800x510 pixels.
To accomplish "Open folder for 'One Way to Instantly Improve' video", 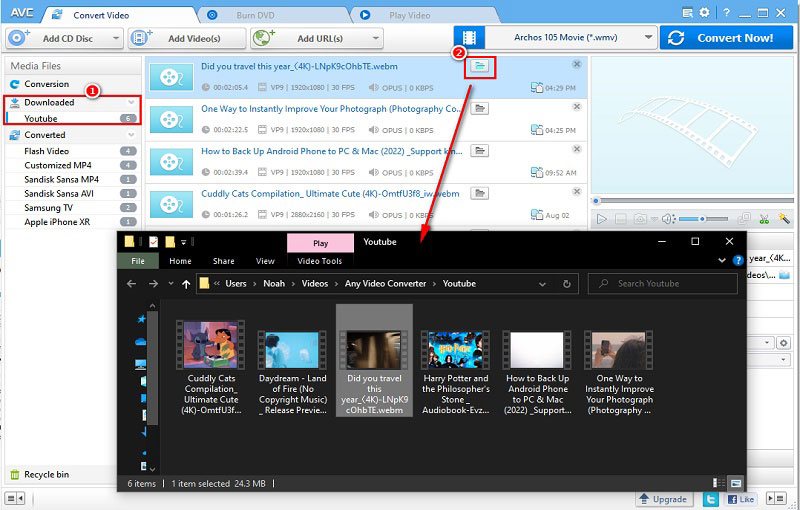I will [480, 108].
